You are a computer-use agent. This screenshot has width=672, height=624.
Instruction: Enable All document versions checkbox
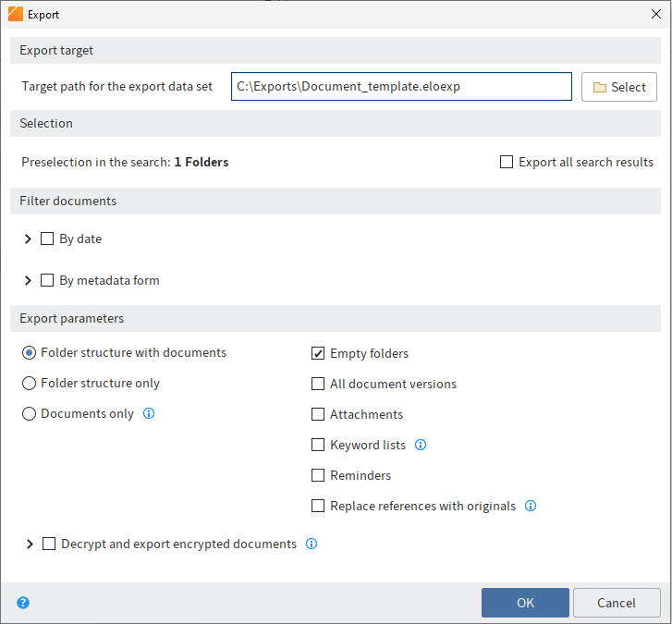318,384
